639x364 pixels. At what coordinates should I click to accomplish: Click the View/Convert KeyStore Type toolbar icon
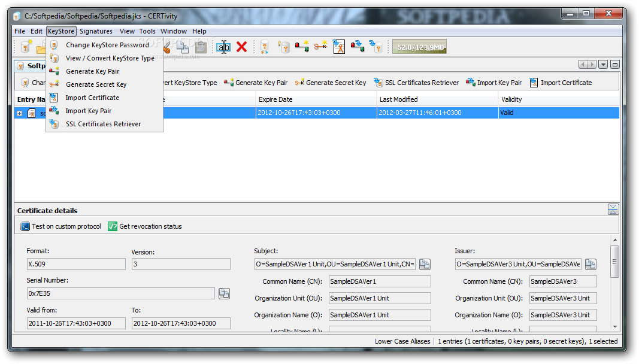(284, 47)
